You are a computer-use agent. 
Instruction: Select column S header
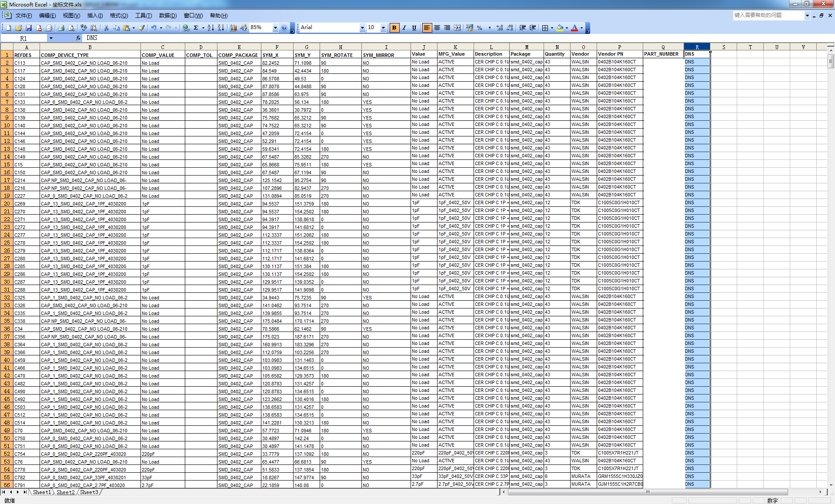point(724,47)
